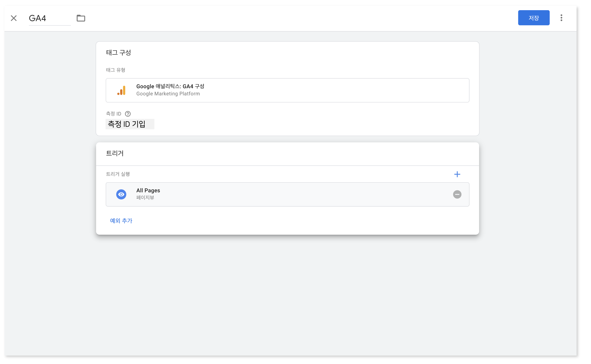Click the All Pages eye icon
The width and height of the screenshot is (591, 364).
point(121,194)
